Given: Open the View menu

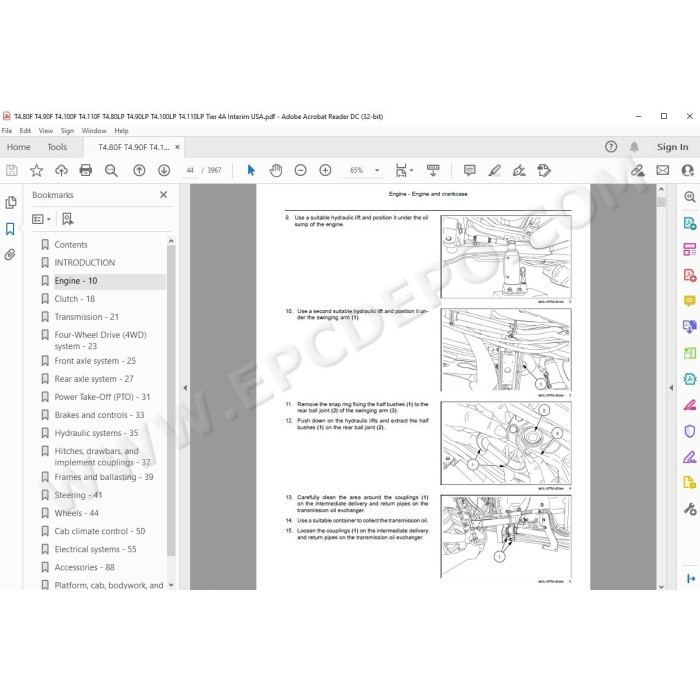Looking at the screenshot, I should click(46, 131).
